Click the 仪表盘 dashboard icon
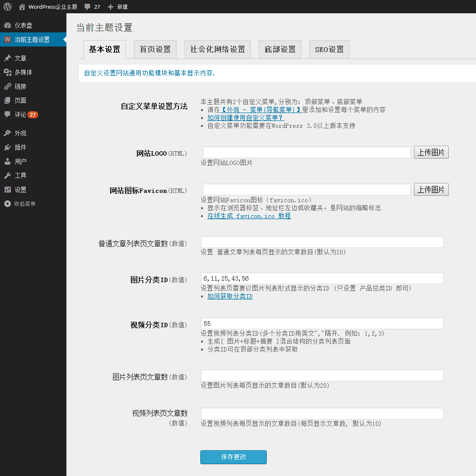The image size is (476, 476). pyautogui.click(x=7, y=25)
